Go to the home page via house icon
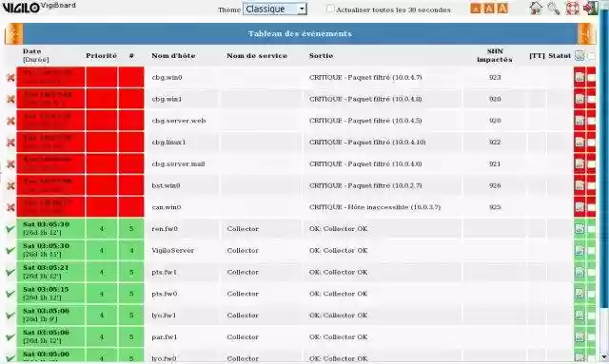 click(x=536, y=9)
